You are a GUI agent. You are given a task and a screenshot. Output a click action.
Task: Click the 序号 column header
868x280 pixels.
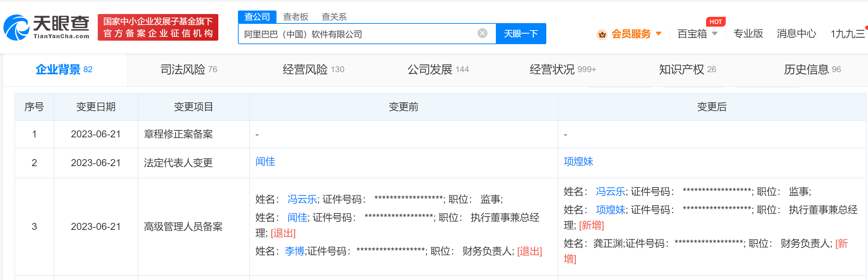[34, 107]
